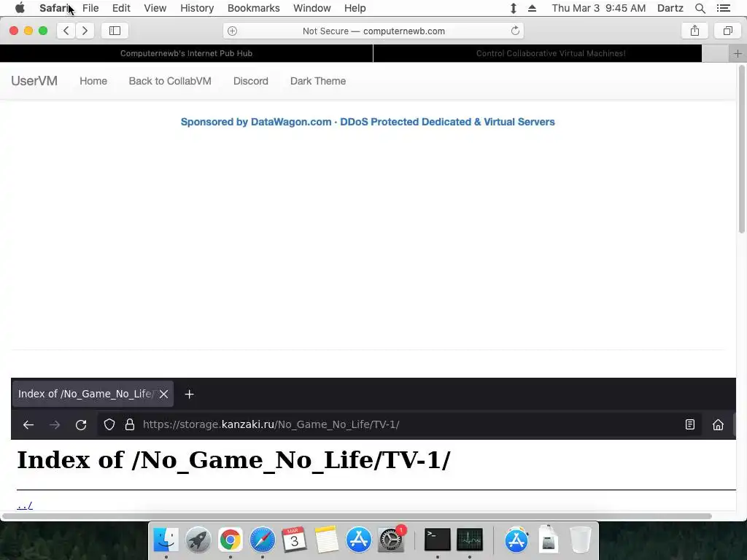Switch to Control Collaborative Virtual Machines tab
This screenshot has height=560, width=747.
(538, 53)
